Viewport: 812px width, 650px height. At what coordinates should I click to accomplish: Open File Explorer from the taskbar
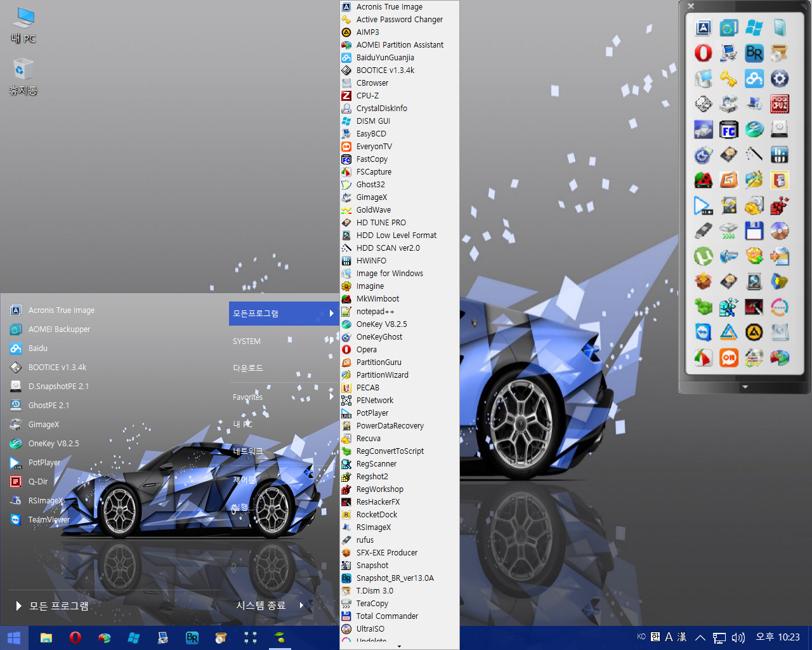click(x=46, y=638)
